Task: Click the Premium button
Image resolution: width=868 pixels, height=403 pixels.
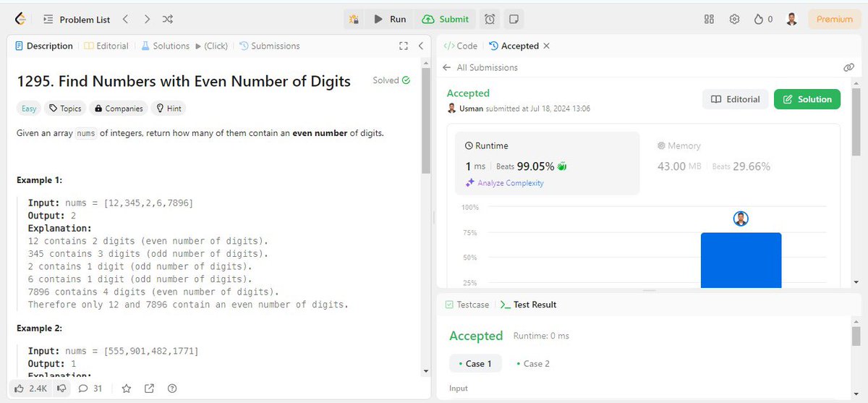Action: coord(834,20)
